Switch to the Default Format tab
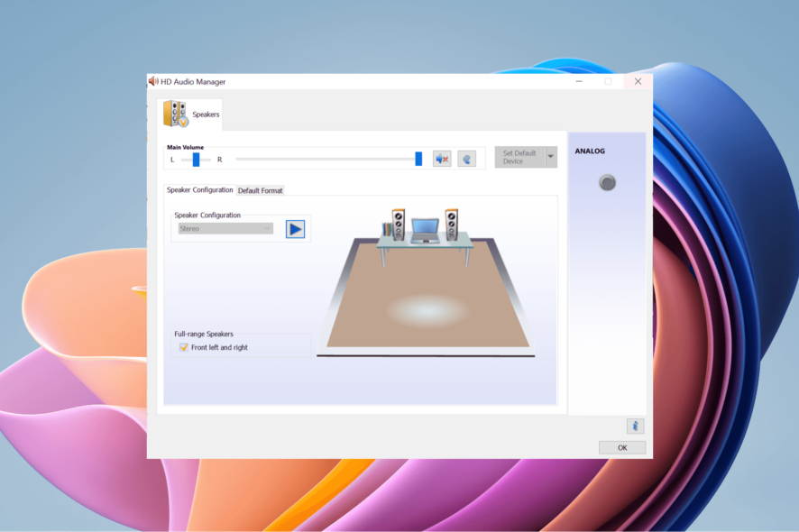 [x=261, y=190]
